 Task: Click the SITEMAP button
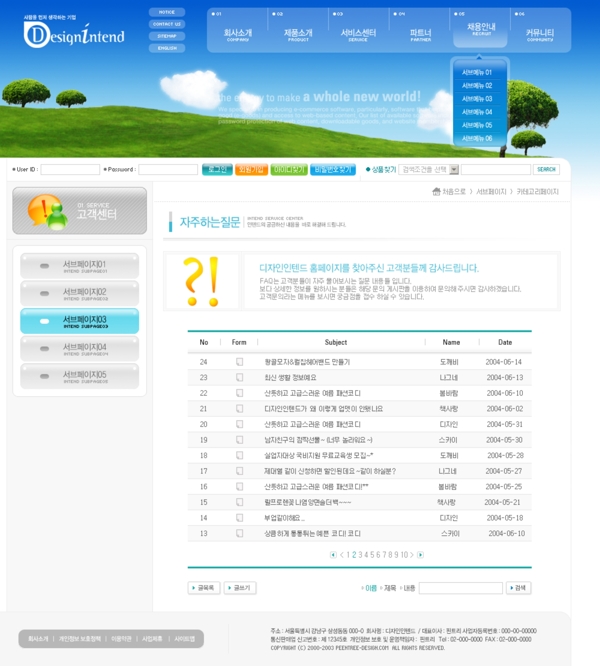tap(167, 36)
